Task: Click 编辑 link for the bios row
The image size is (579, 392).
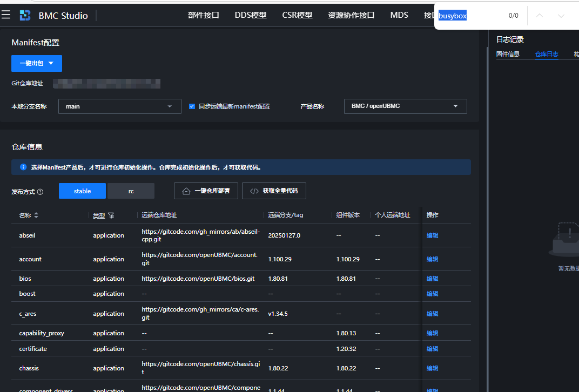Action: (x=432, y=279)
